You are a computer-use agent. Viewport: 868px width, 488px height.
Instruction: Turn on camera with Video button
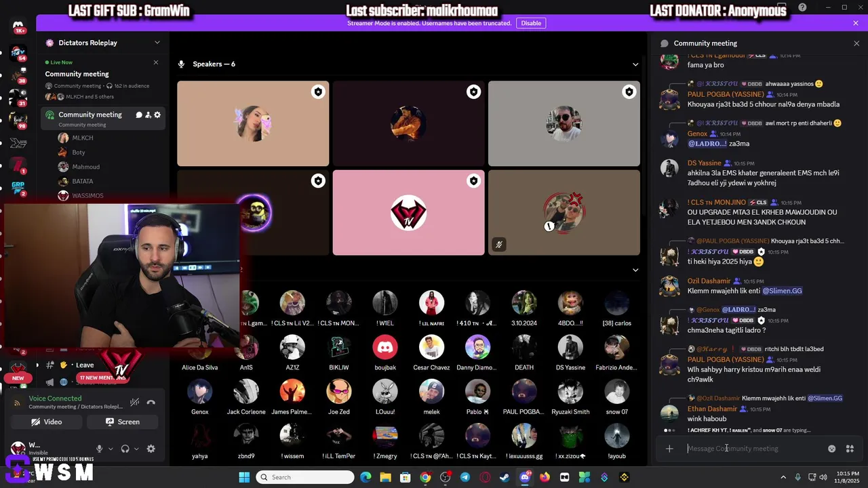[x=46, y=422]
